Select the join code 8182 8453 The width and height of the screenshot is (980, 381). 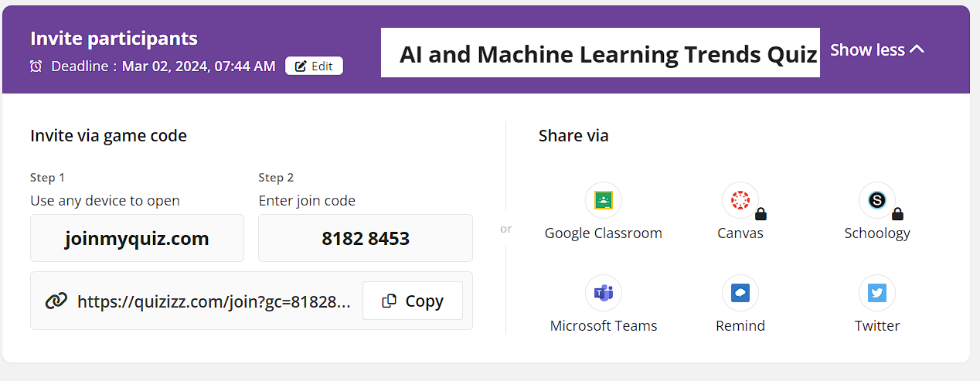click(x=366, y=238)
